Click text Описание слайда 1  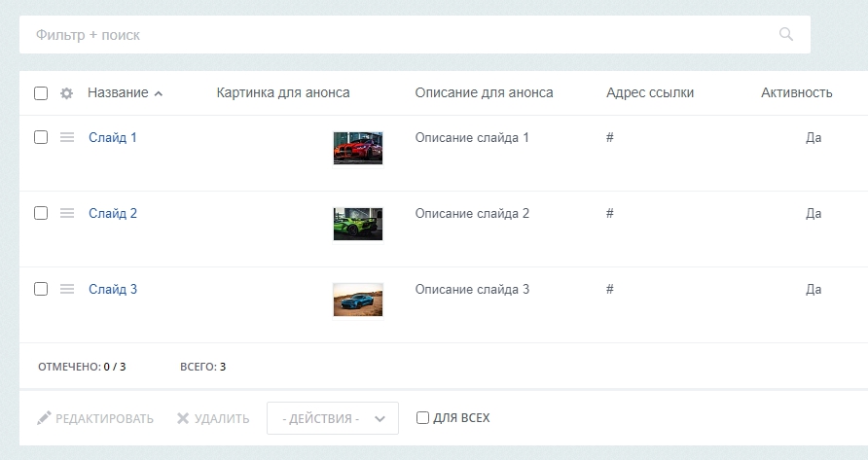(x=472, y=137)
